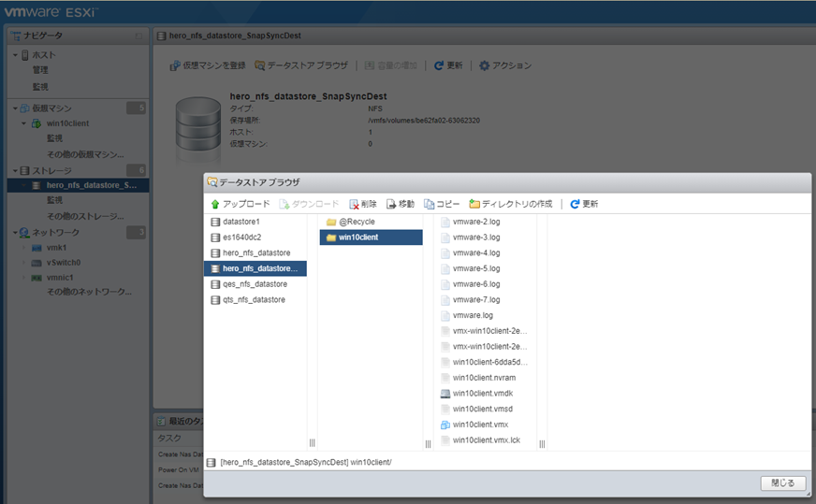This screenshot has height=504, width=816.
Task: Expand the vmk1 network item
Action: (24, 248)
